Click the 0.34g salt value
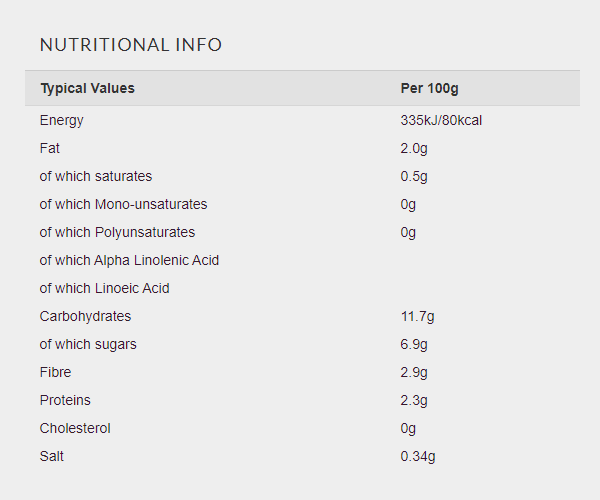 [418, 456]
